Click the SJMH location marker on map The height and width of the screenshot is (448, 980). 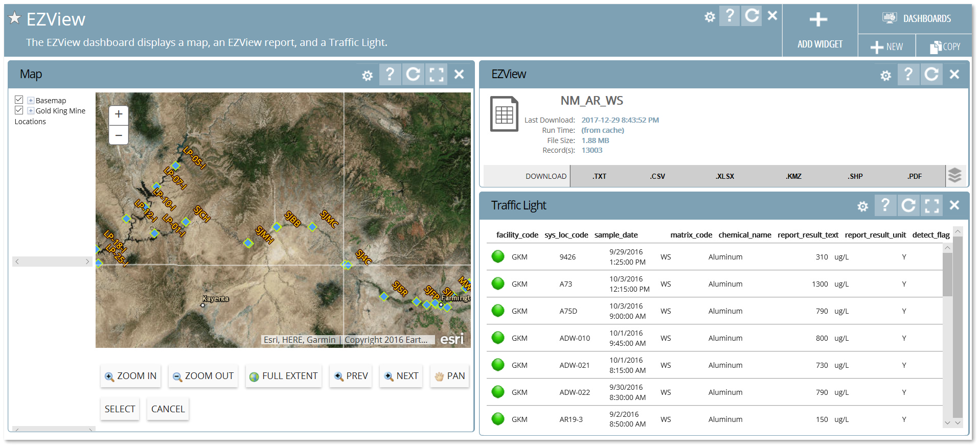click(248, 243)
